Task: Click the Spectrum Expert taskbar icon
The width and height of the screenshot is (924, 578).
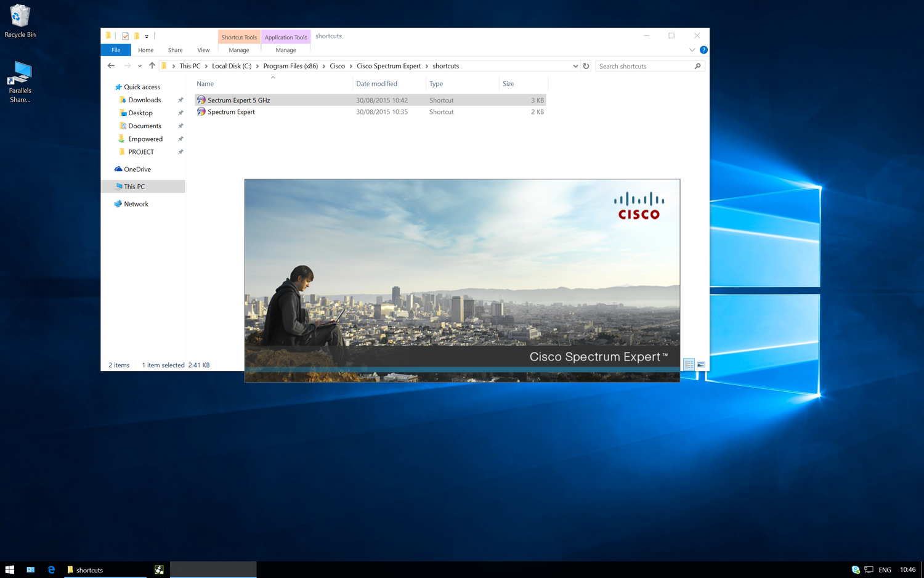Action: tap(159, 570)
